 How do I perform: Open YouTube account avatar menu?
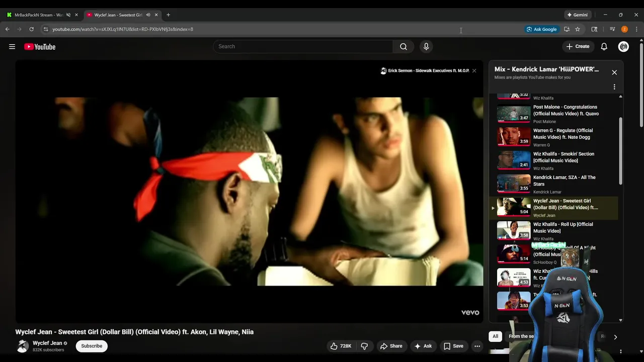pos(623,47)
